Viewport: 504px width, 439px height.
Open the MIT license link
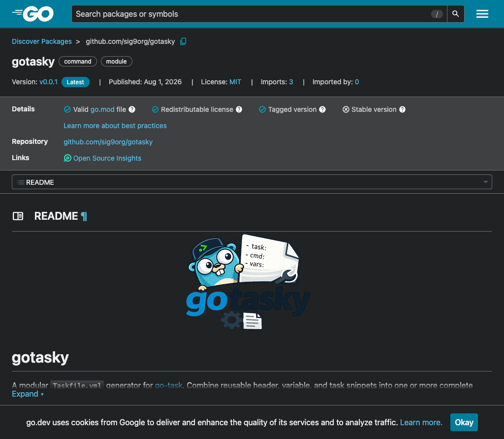click(x=235, y=82)
